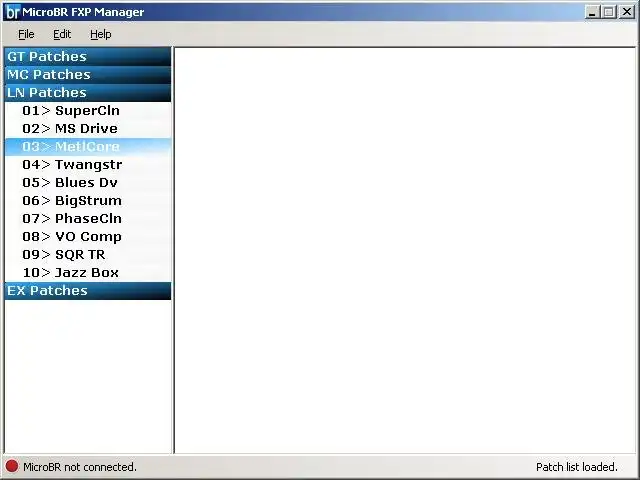The image size is (640, 480).
Task: Maximize the MicroBR FXP Manager window
Action: pyautogui.click(x=609, y=12)
